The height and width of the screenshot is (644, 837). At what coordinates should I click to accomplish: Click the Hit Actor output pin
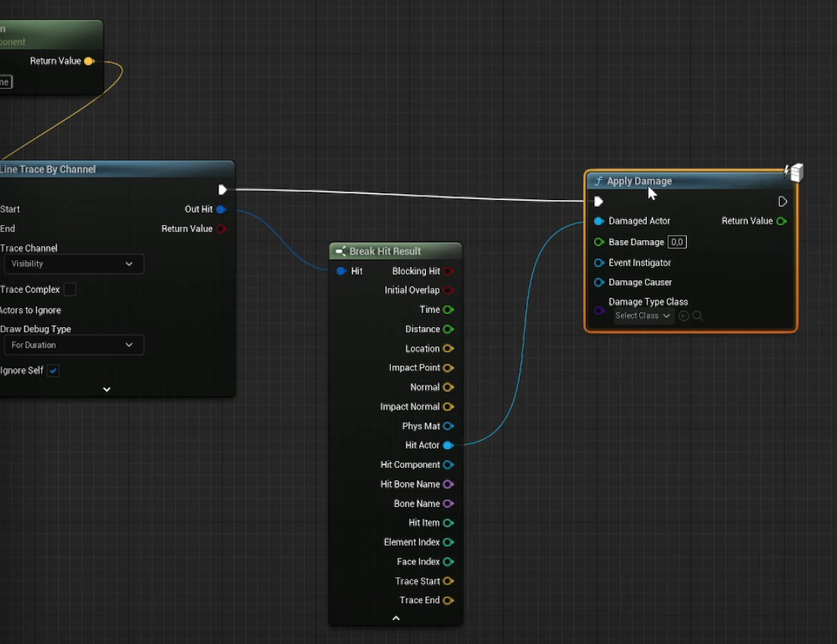tap(447, 445)
